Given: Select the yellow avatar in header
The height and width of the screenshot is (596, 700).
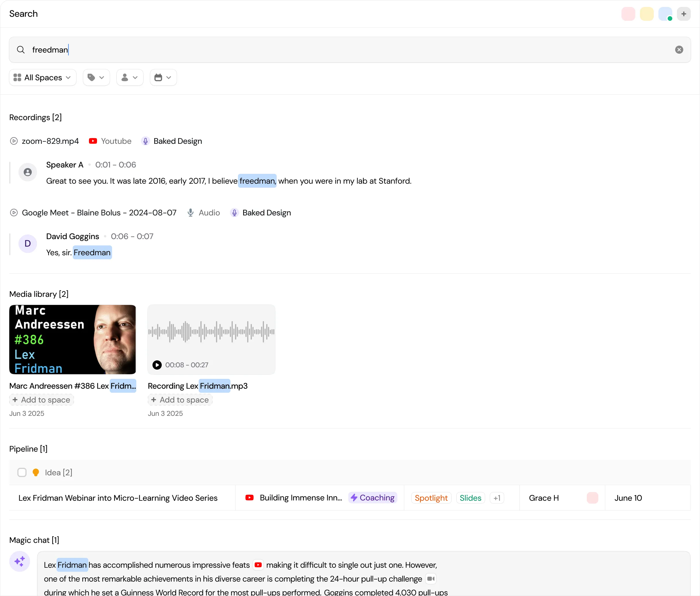Looking at the screenshot, I should pos(647,14).
